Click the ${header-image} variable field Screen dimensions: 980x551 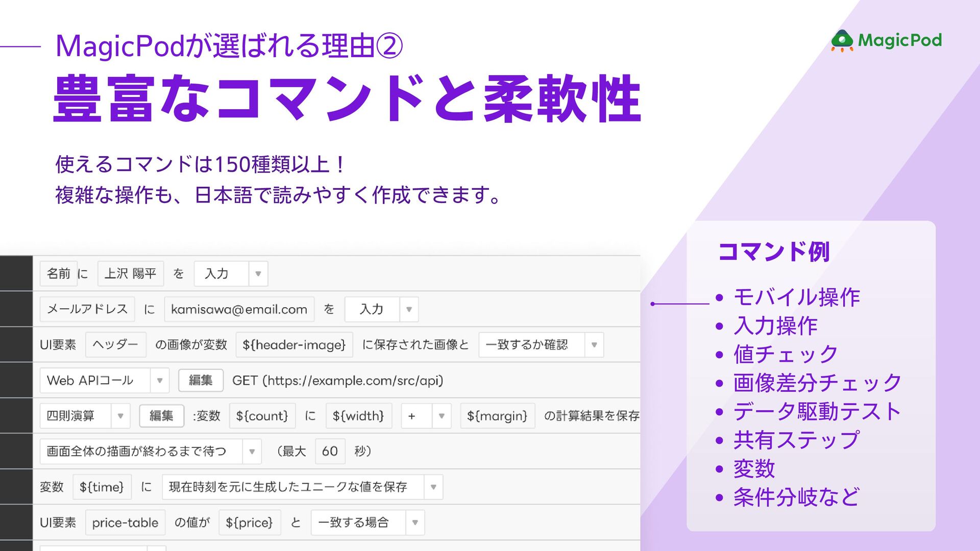pos(294,345)
